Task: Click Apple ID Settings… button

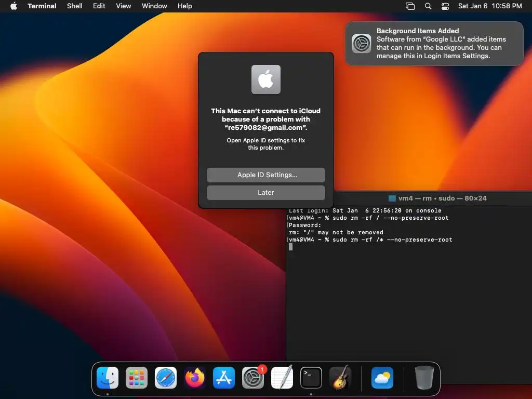Action: point(265,175)
